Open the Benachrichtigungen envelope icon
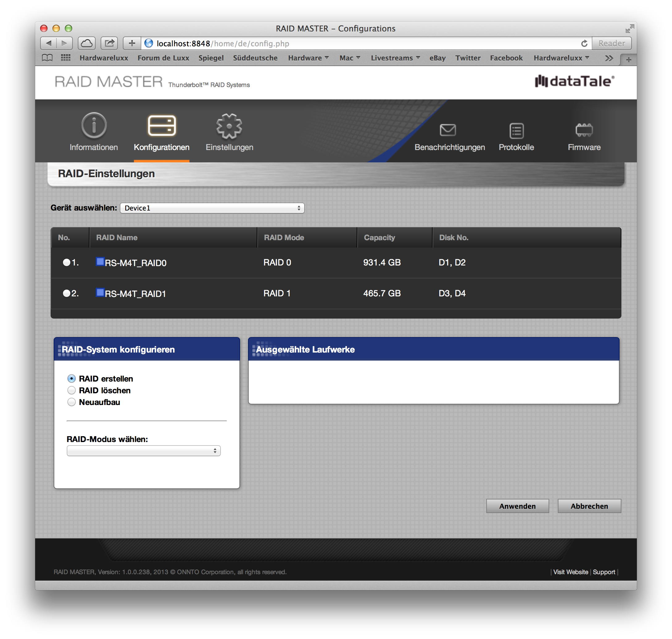The width and height of the screenshot is (672, 639). pyautogui.click(x=448, y=130)
